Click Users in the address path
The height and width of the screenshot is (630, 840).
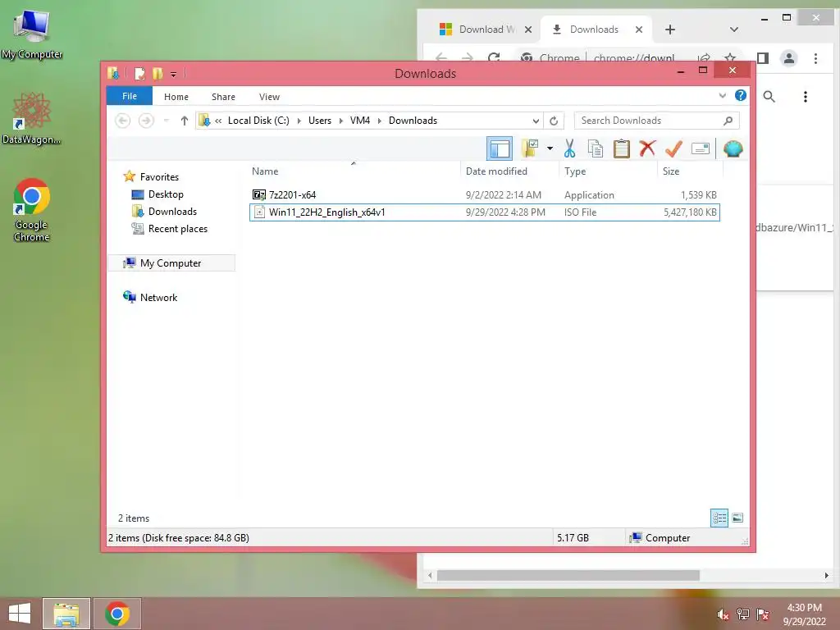coord(320,121)
